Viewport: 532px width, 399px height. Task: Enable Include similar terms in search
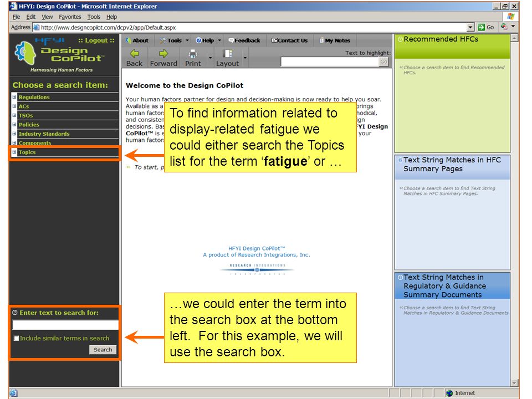(16, 338)
